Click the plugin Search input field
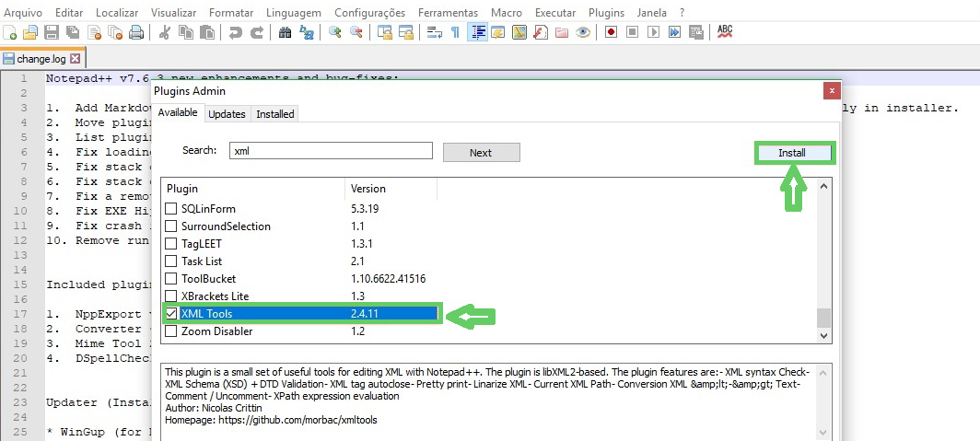 pos(331,151)
